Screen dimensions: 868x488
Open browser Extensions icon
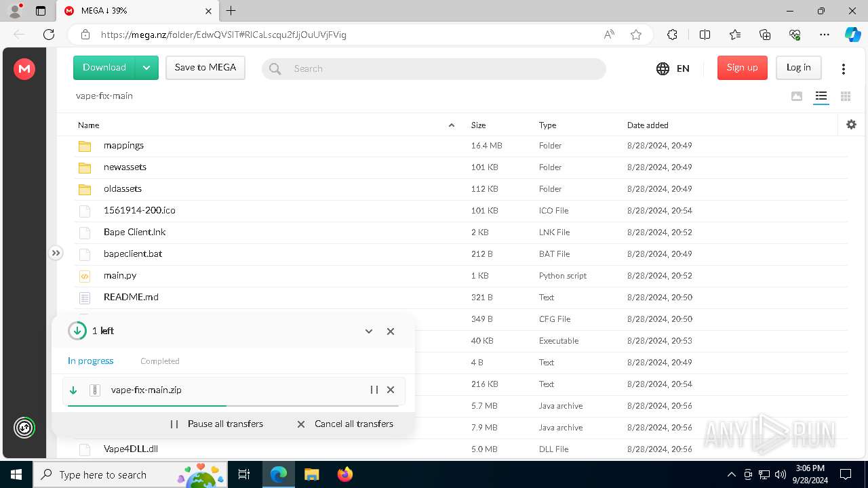[672, 35]
